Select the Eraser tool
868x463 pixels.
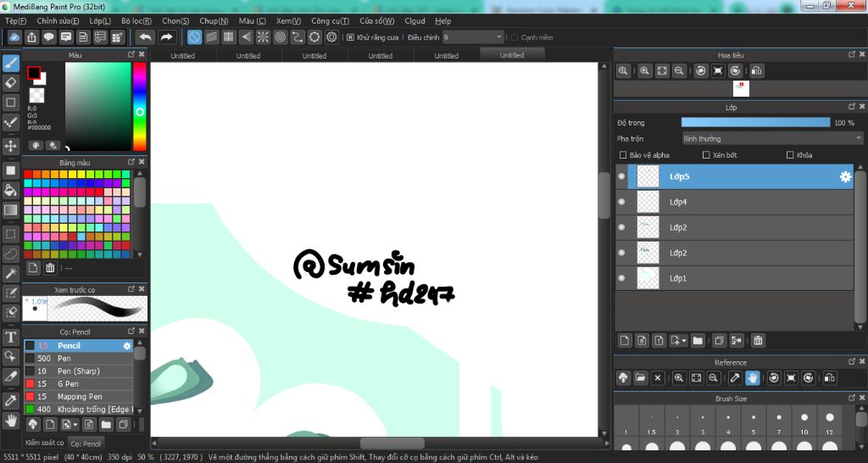(10, 82)
